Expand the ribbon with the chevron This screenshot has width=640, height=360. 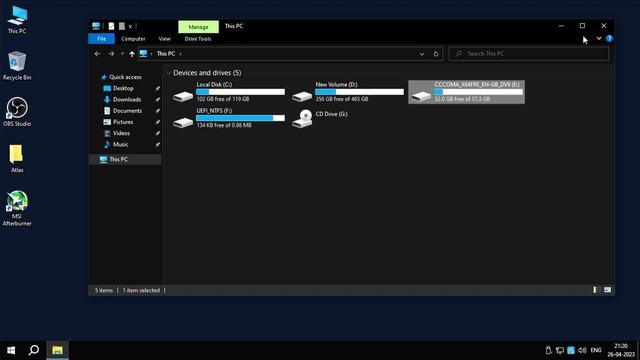coord(599,38)
